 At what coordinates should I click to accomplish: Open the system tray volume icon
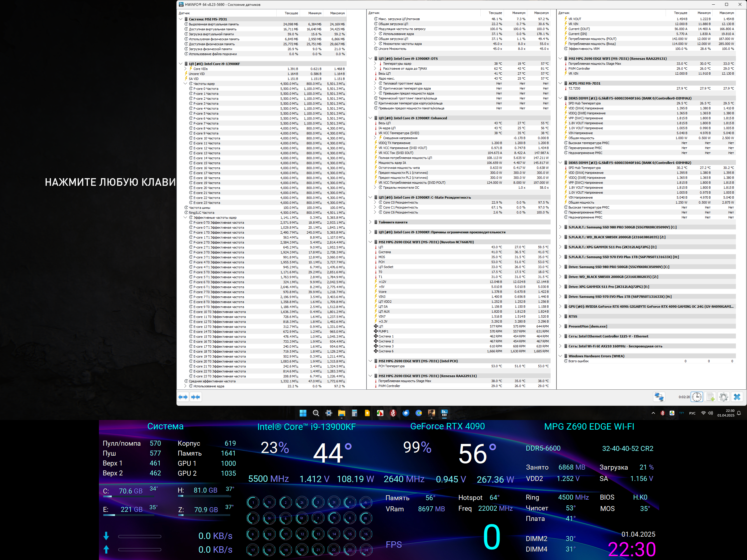pos(711,413)
